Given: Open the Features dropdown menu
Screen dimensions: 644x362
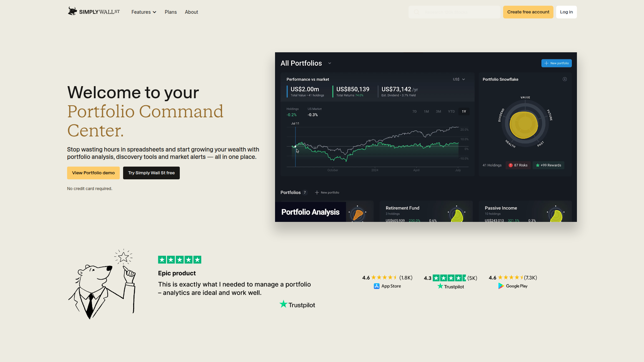Looking at the screenshot, I should pyautogui.click(x=144, y=12).
